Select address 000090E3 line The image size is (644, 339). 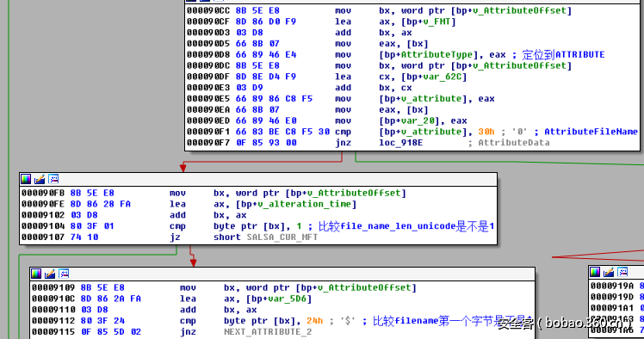(x=208, y=88)
